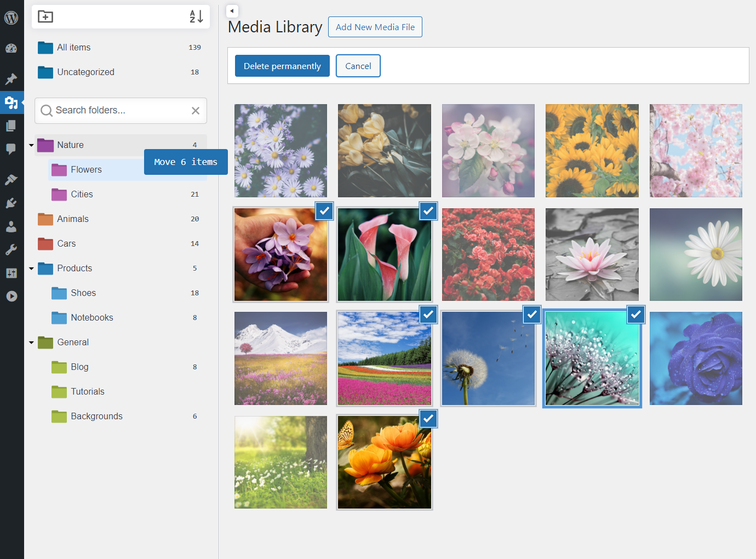756x559 pixels.
Task: Select the Products folder label
Action: [x=75, y=269]
